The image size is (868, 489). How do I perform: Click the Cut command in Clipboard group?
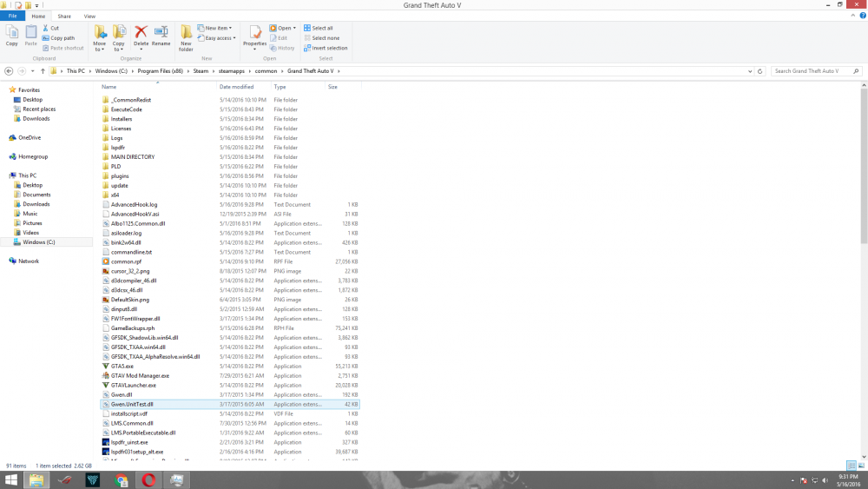(51, 28)
